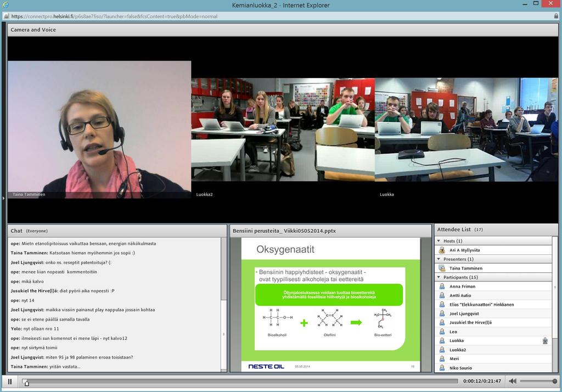Screen dimensions: 562x392
Task: Click chat message "Taina Tamminen: yritän vastata..."
Action: pyautogui.click(x=46, y=367)
